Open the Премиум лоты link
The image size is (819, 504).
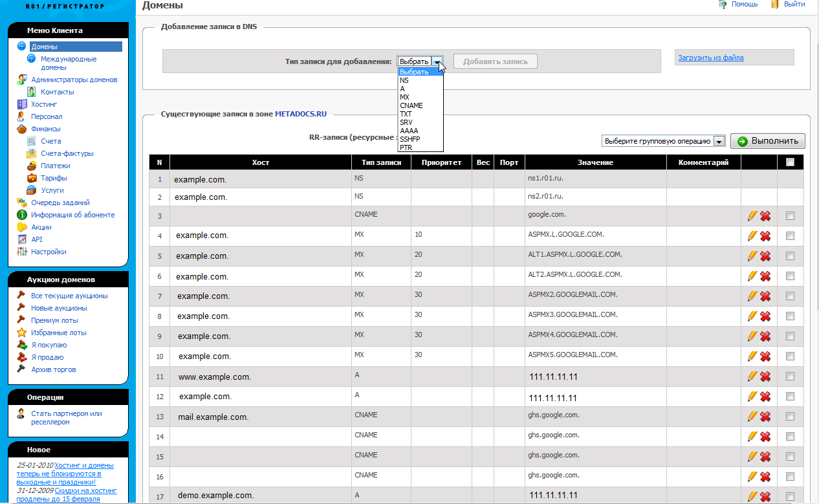[x=54, y=320]
